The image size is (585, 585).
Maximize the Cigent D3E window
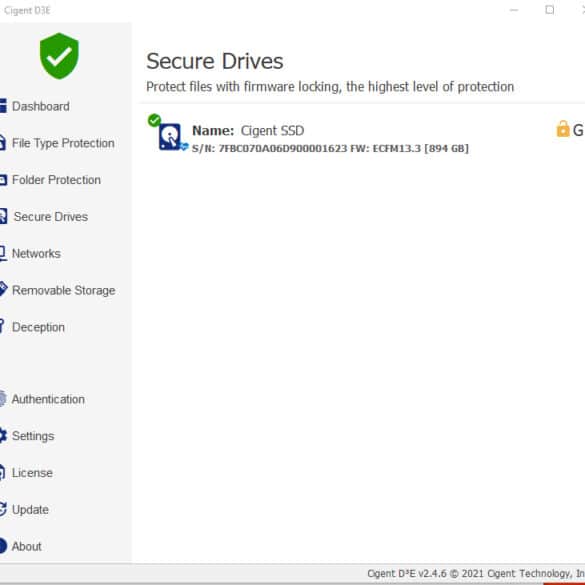[x=549, y=10]
